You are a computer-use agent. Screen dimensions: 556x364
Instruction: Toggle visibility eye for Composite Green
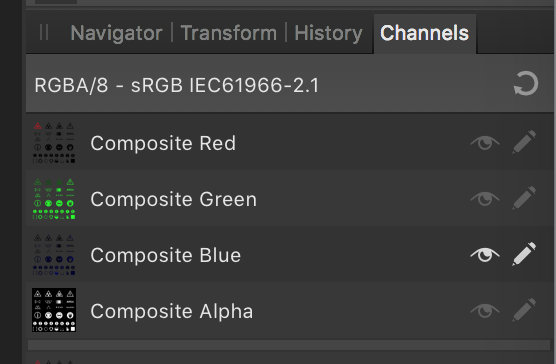(x=485, y=198)
